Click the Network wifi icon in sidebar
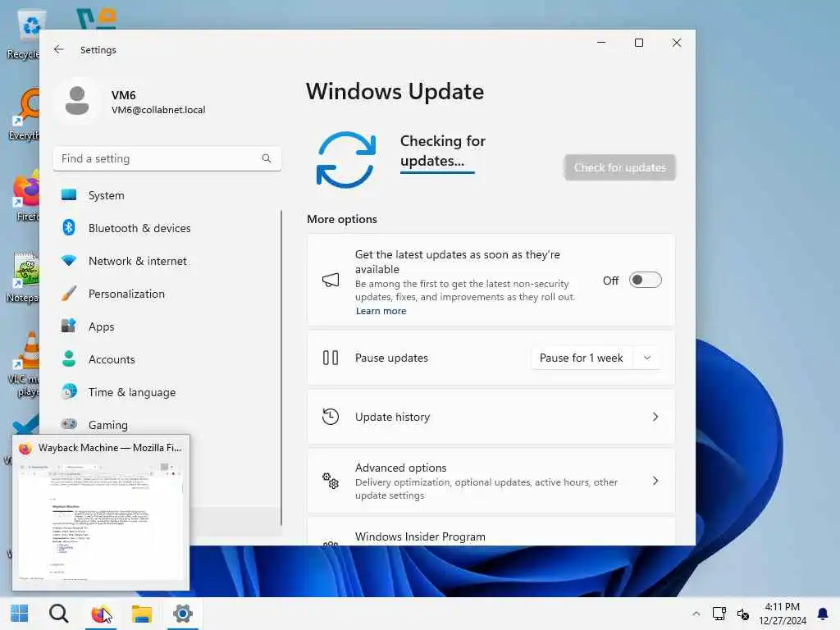 [x=69, y=261]
